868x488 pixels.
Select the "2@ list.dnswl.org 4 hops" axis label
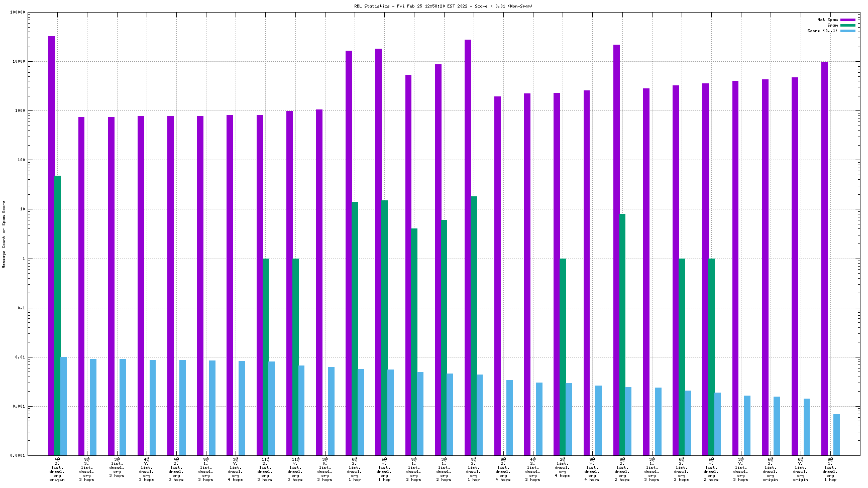coord(563,467)
